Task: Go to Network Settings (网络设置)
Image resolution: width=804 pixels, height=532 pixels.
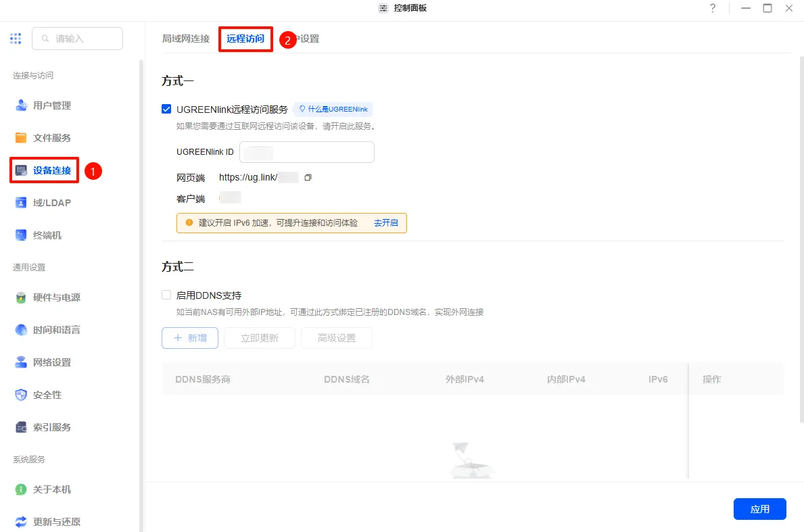Action: tap(51, 362)
